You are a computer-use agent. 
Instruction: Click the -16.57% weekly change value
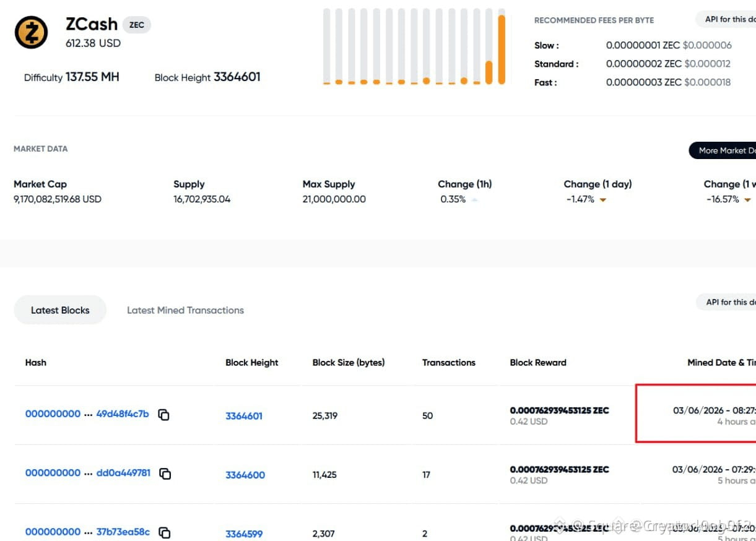[x=723, y=199]
